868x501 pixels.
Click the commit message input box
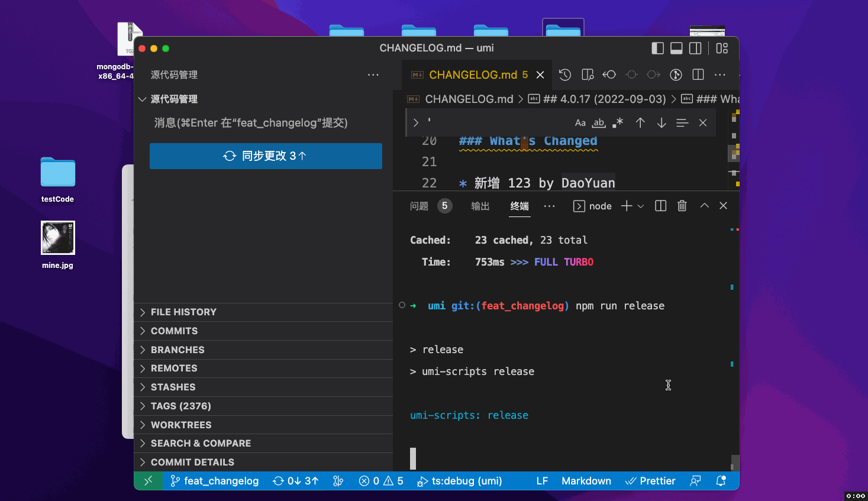[x=266, y=122]
